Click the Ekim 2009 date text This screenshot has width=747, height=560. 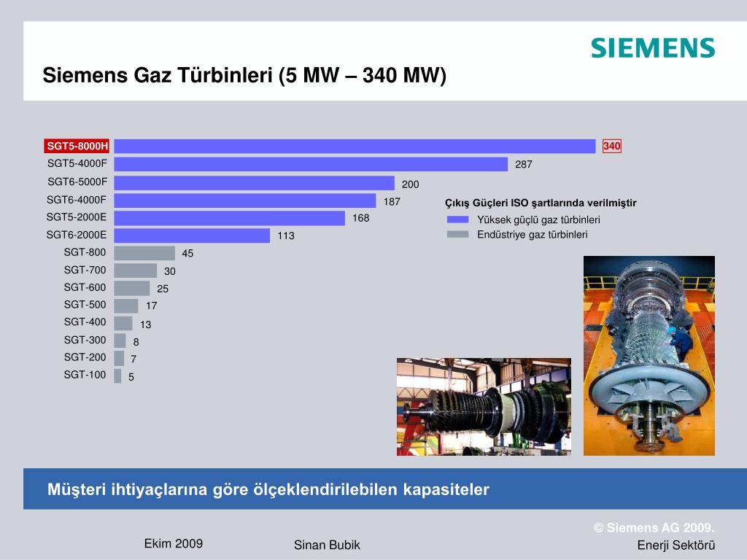(x=174, y=544)
